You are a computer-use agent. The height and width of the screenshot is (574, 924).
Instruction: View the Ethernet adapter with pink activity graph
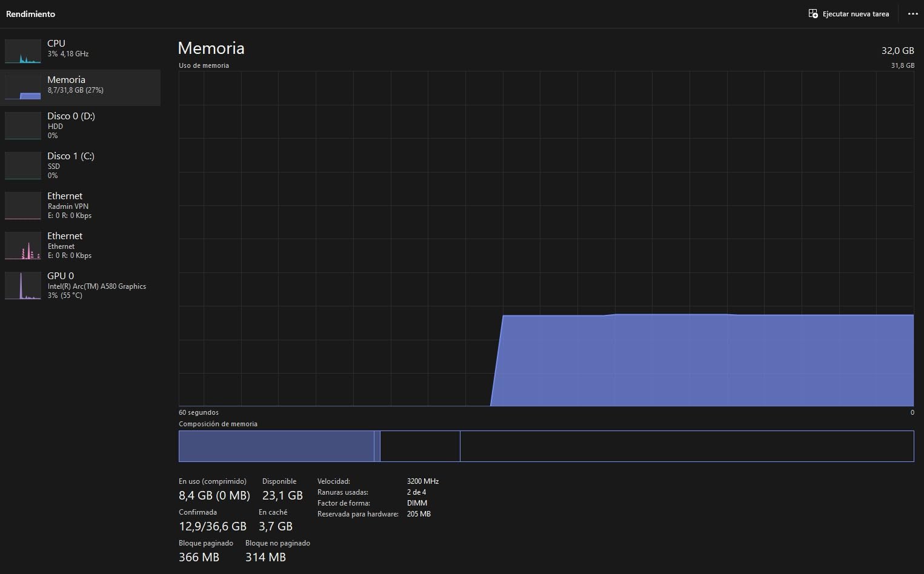[23, 245]
